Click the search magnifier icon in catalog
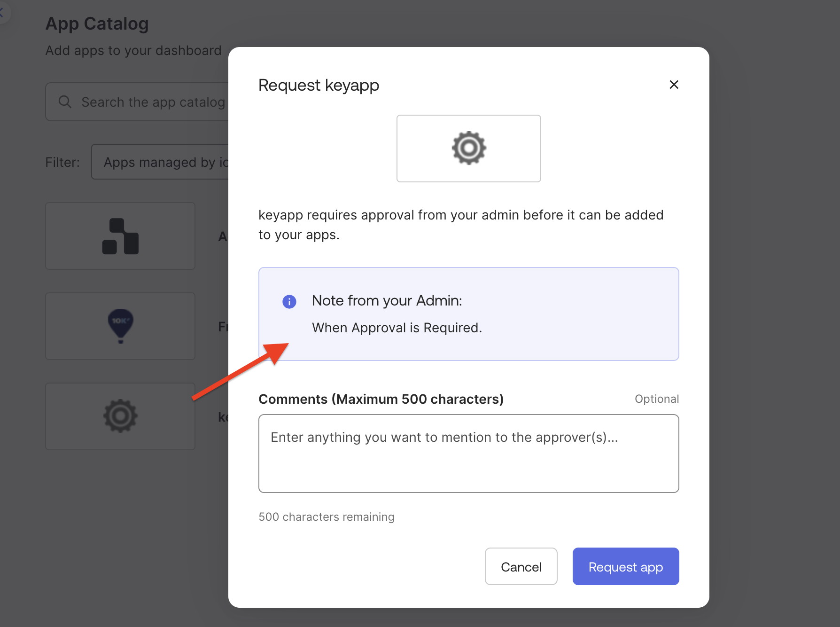Viewport: 840px width, 627px height. pyautogui.click(x=65, y=102)
